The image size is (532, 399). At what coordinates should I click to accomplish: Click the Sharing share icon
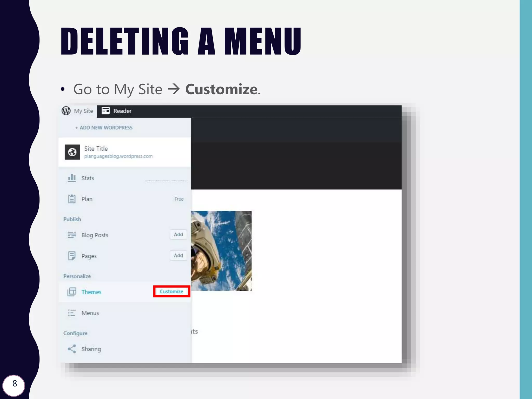tap(72, 349)
